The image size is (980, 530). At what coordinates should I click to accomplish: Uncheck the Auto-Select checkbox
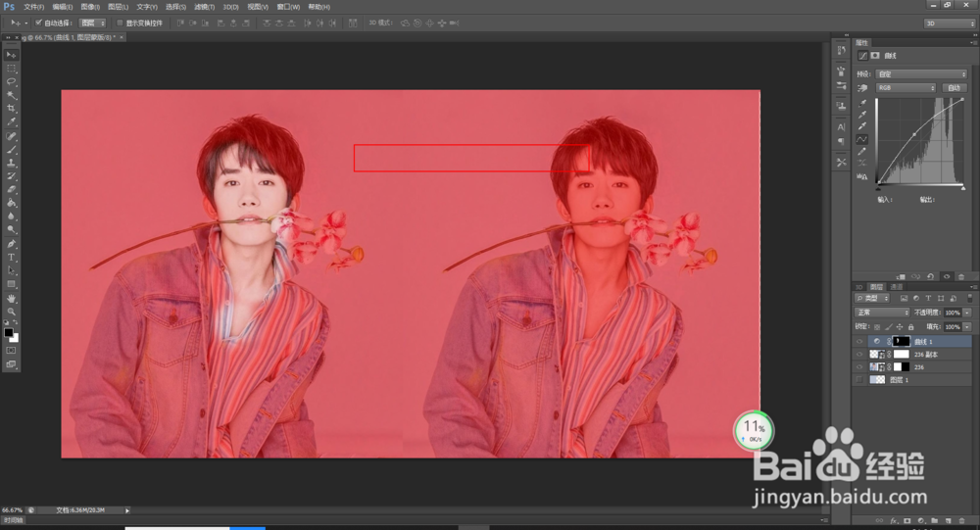click(39, 23)
